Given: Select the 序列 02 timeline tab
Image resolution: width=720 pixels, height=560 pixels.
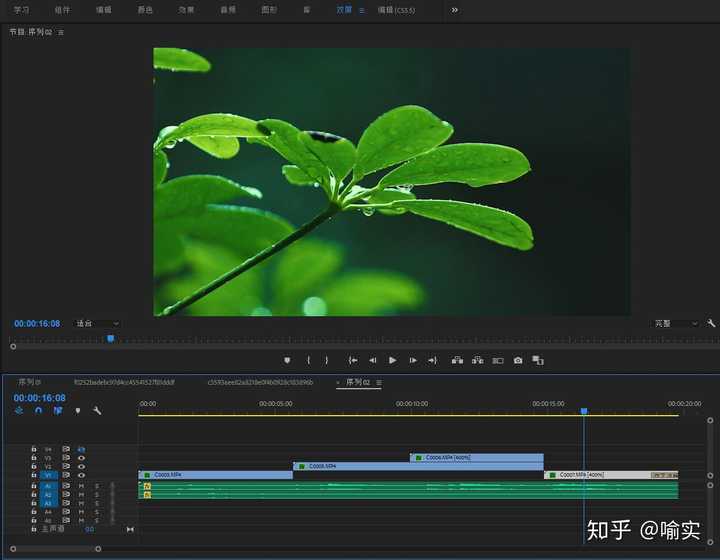Looking at the screenshot, I should click(358, 382).
